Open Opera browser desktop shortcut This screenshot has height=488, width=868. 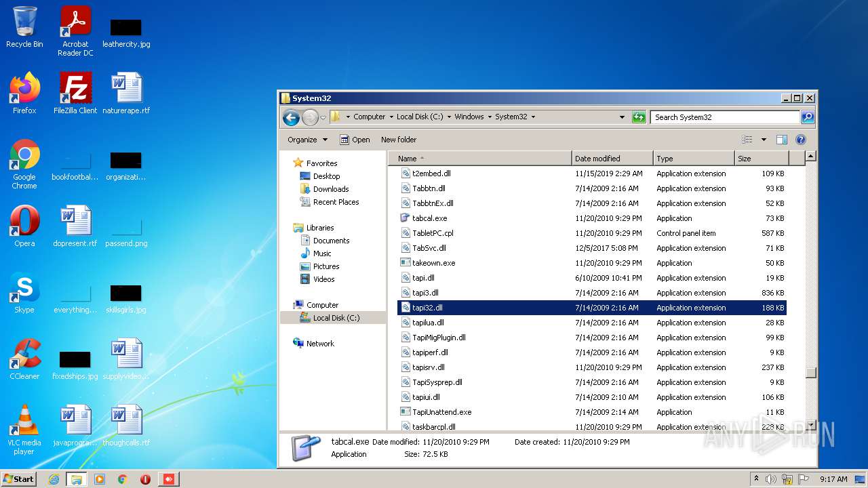[x=24, y=226]
